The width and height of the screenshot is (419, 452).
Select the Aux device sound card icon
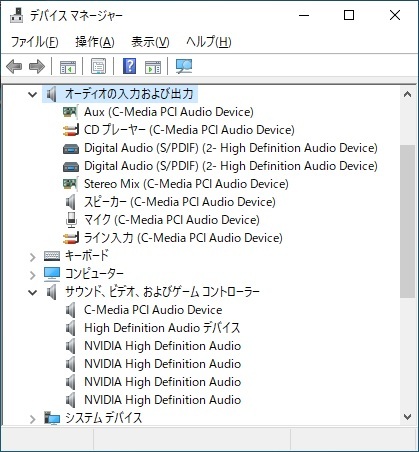71,112
